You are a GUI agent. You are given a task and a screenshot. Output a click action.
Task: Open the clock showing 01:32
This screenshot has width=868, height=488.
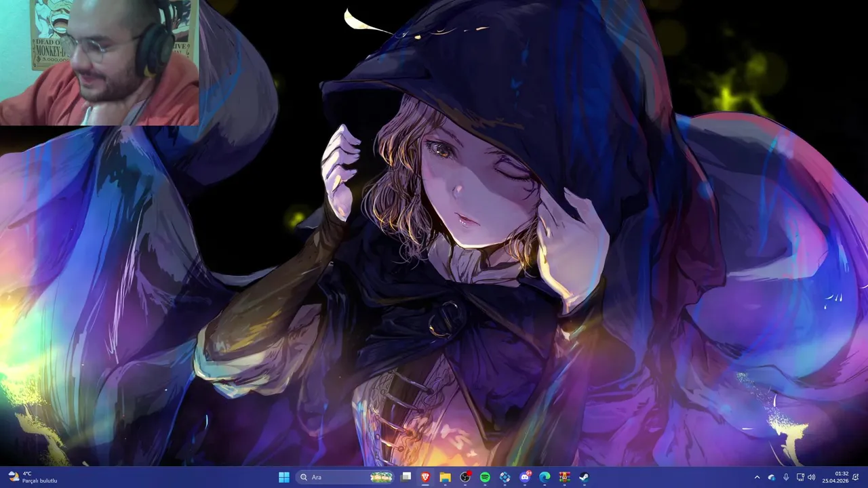pyautogui.click(x=835, y=477)
